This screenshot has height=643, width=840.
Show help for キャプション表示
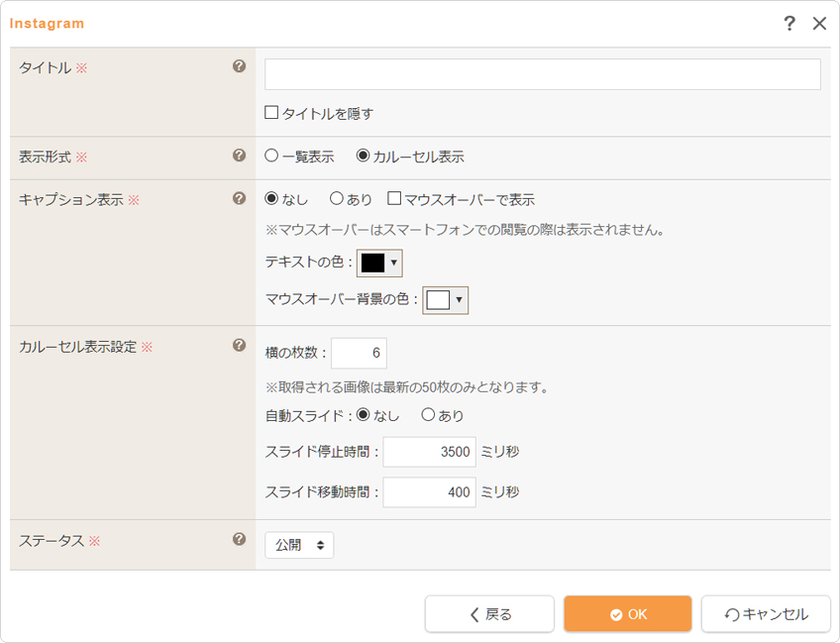pos(240,198)
